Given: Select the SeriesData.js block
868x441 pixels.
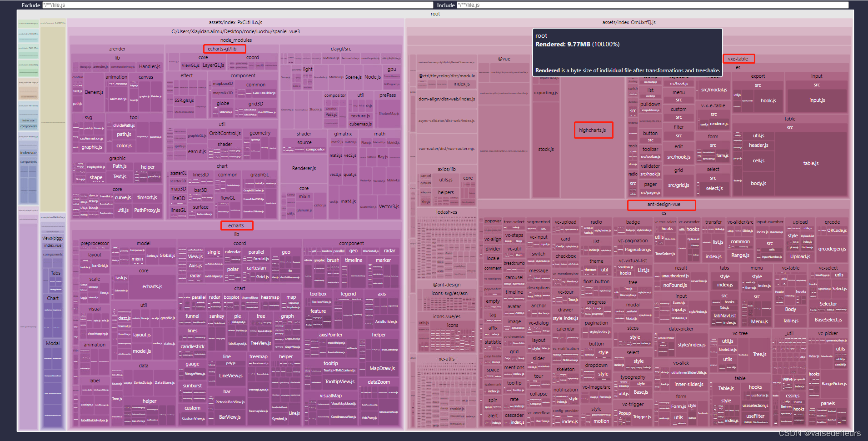Looking at the screenshot, I should [x=143, y=382].
